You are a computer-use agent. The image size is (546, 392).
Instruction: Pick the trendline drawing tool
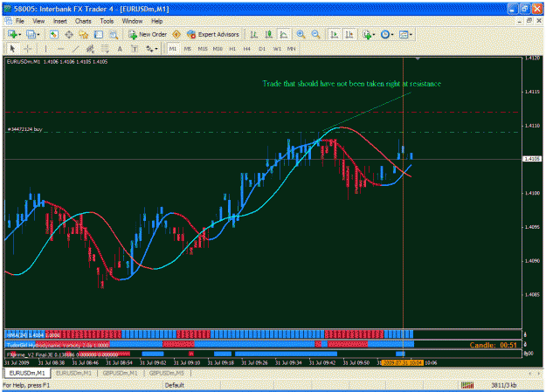click(x=75, y=49)
